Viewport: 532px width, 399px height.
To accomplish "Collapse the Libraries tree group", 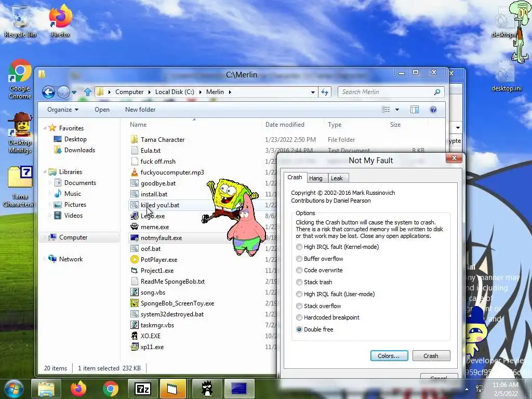I will pos(45,172).
